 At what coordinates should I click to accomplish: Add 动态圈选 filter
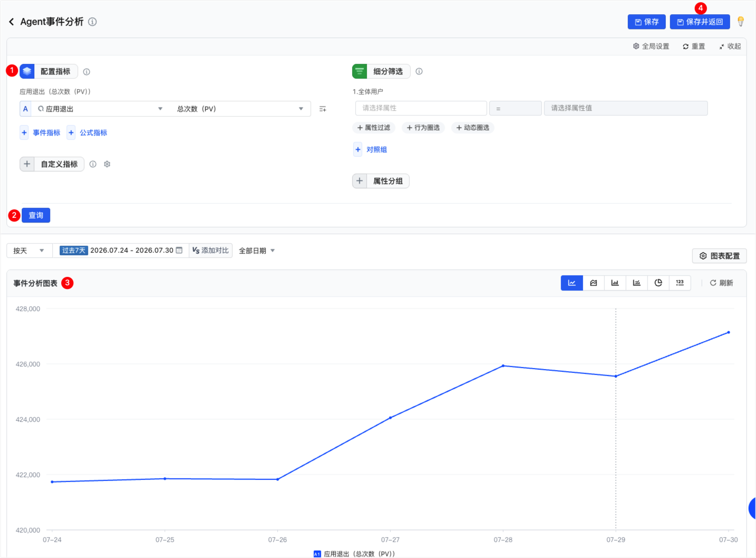click(472, 128)
